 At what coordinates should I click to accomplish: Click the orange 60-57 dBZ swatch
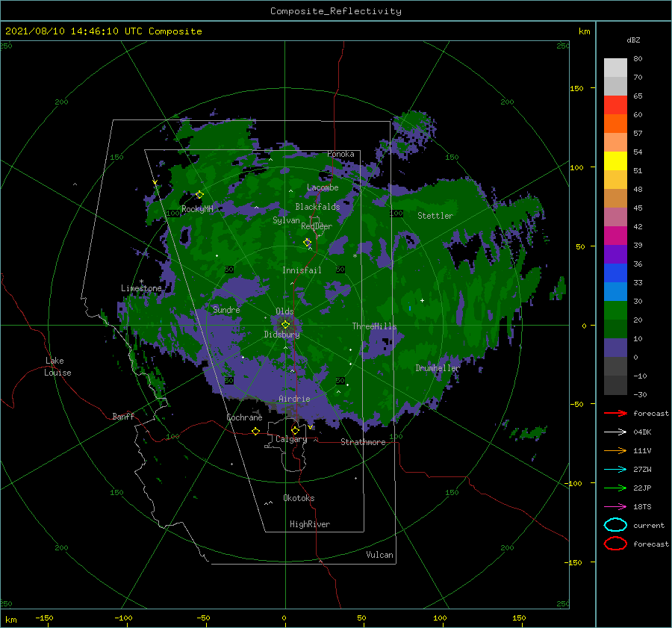615,124
